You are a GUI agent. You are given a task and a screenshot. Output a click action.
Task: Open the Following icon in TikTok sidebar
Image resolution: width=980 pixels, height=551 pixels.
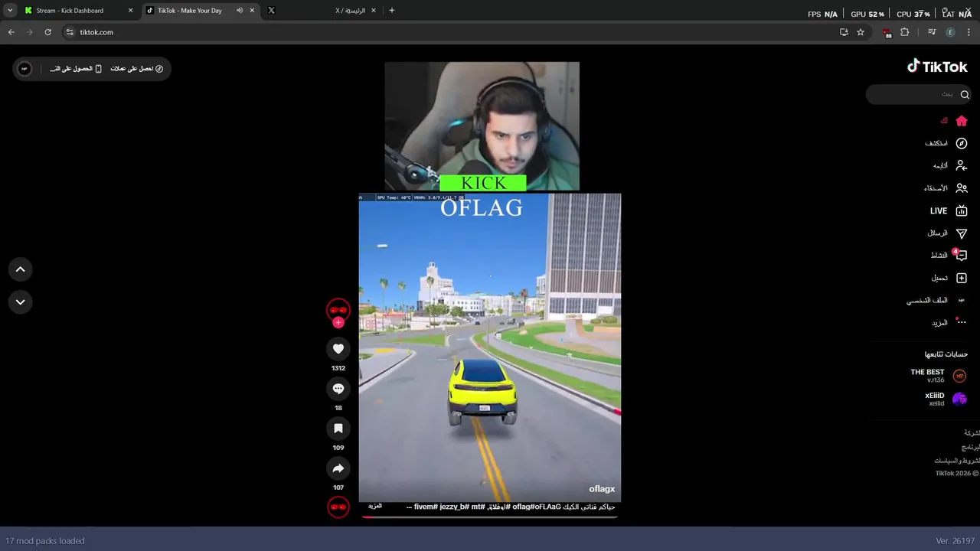(x=962, y=165)
